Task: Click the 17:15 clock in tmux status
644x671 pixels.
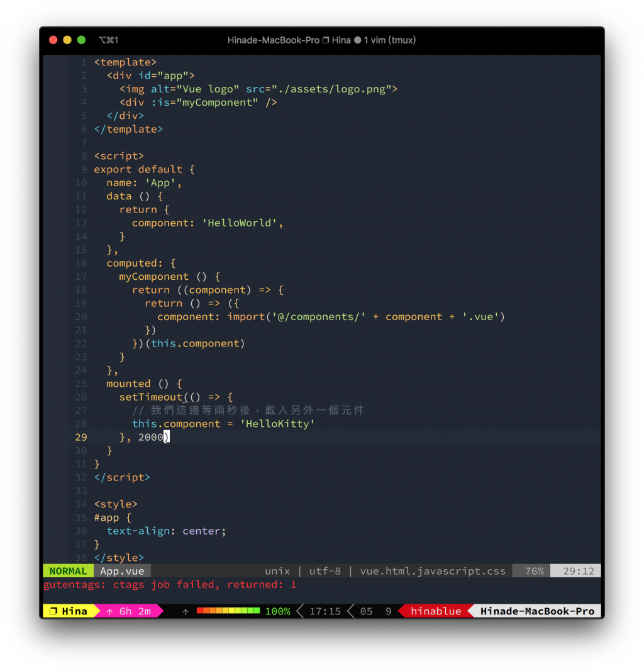Action: pyautogui.click(x=325, y=611)
